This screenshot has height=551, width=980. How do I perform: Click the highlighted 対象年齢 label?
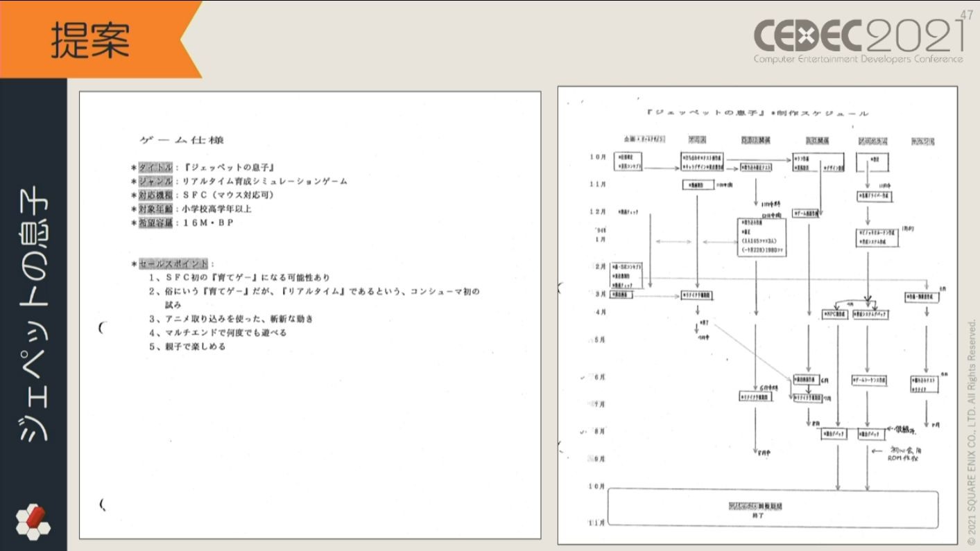[x=155, y=209]
